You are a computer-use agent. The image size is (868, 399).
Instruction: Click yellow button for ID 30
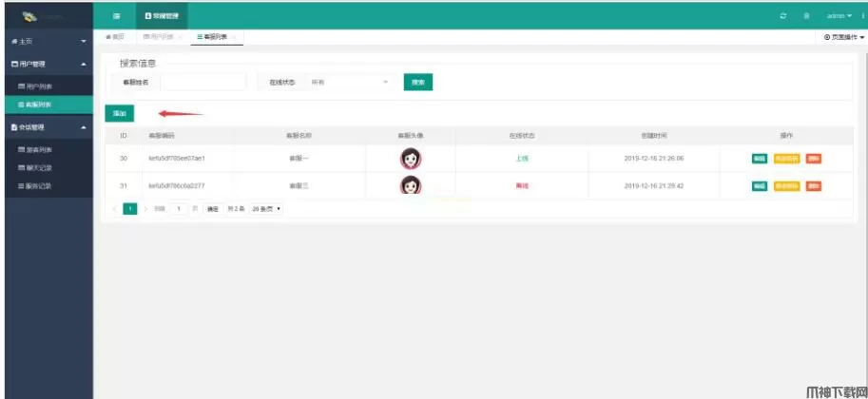point(786,159)
